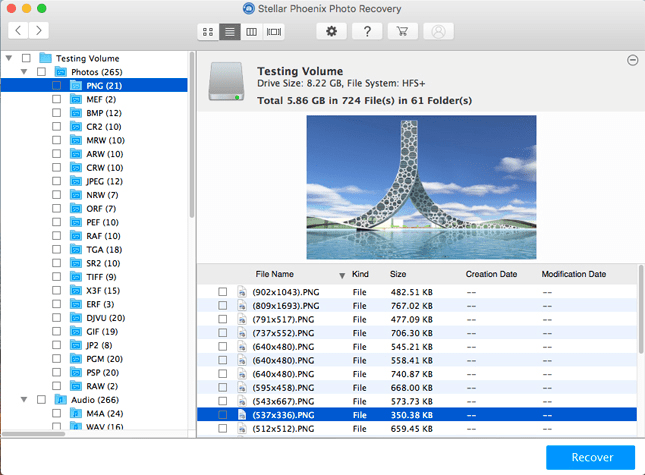Check the PNG (21) checkbox

pos(57,86)
